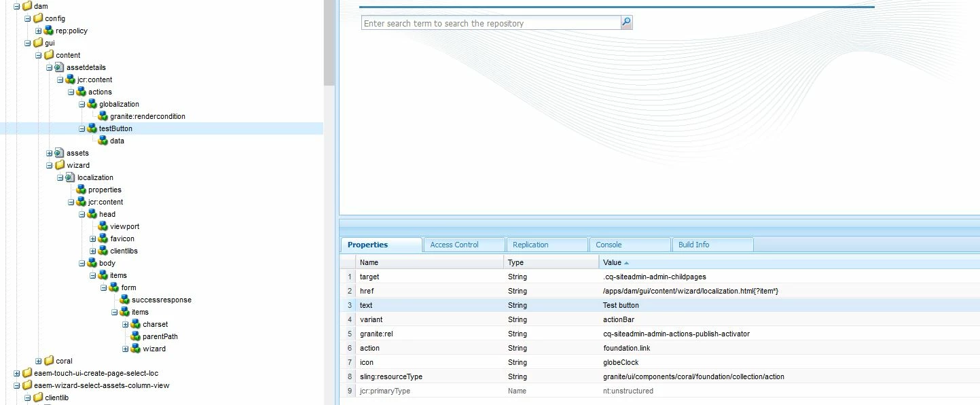Click the clientlibs node icon
The image size is (980, 405).
pyautogui.click(x=103, y=251)
